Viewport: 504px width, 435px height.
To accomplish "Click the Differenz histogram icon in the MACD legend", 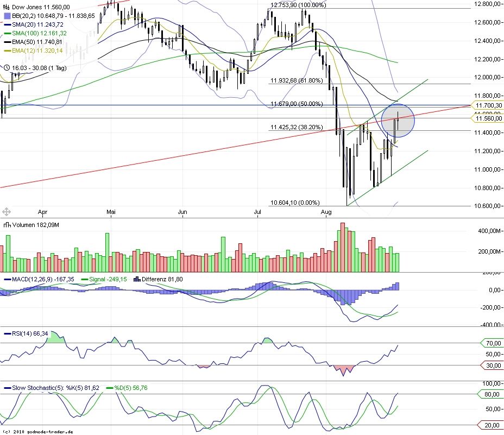I will [x=137, y=279].
